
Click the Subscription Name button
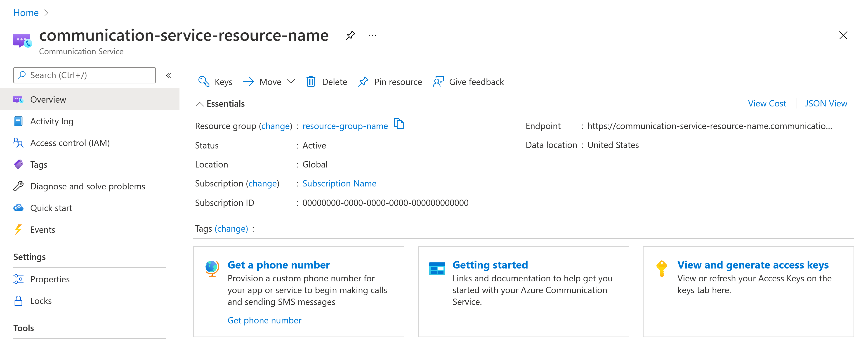click(x=339, y=183)
